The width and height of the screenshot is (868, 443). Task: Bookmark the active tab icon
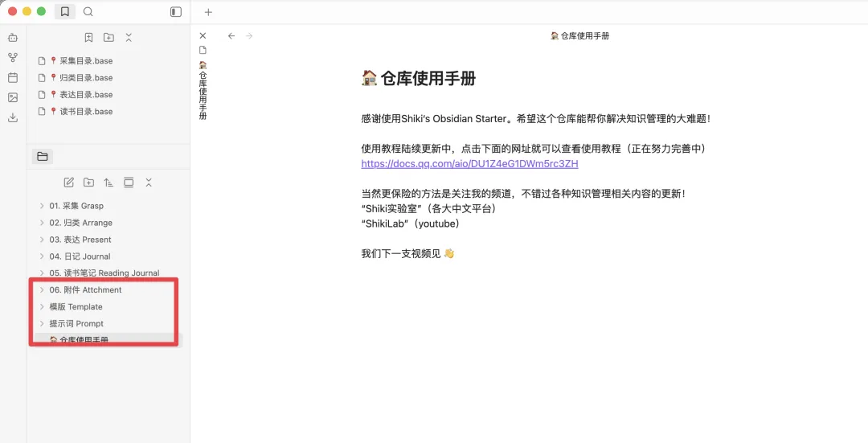pyautogui.click(x=88, y=38)
